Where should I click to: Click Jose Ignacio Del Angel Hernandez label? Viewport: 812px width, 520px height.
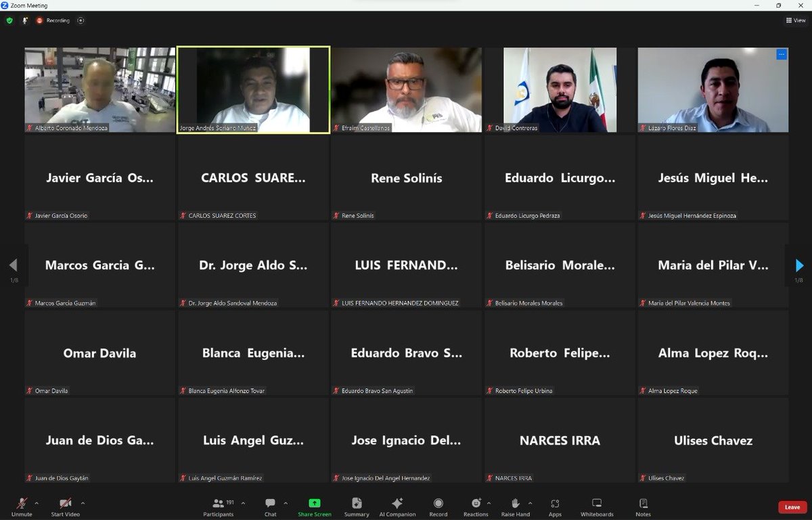[386, 478]
